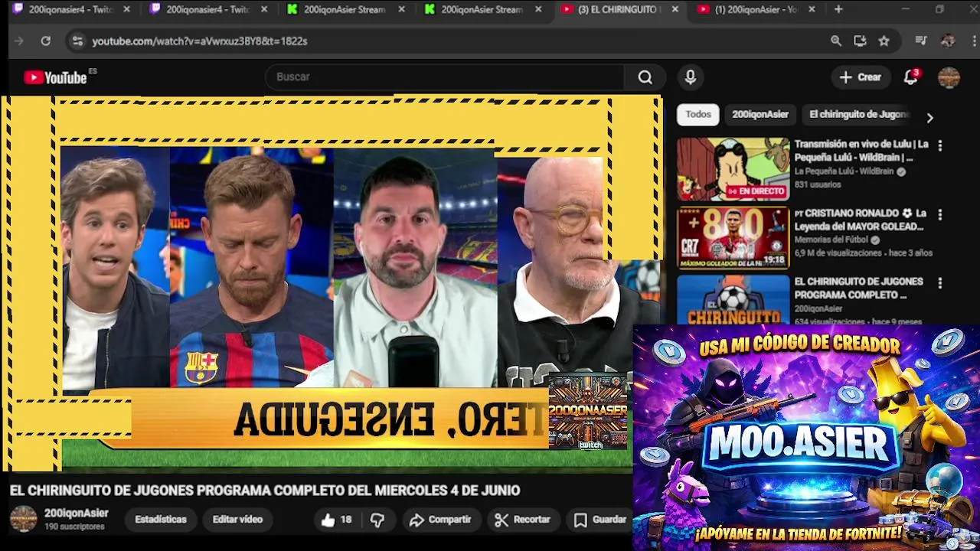Image resolution: width=980 pixels, height=551 pixels.
Task: Open the browser profile avatar
Action: [x=948, y=41]
